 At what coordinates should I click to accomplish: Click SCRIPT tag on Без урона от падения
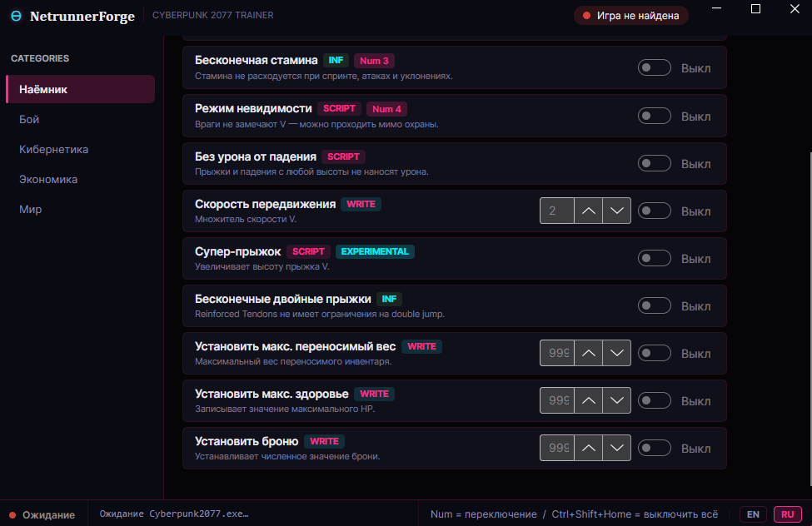tap(343, 156)
